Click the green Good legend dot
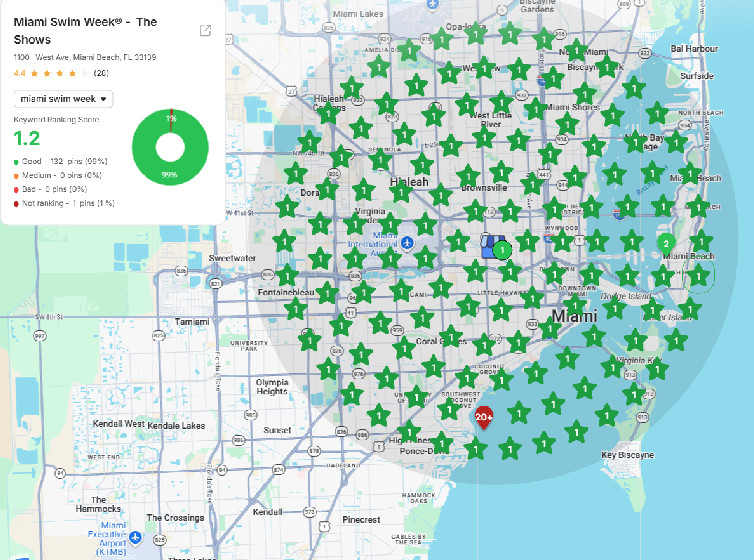Screen dimensions: 754x560 click(x=16, y=162)
